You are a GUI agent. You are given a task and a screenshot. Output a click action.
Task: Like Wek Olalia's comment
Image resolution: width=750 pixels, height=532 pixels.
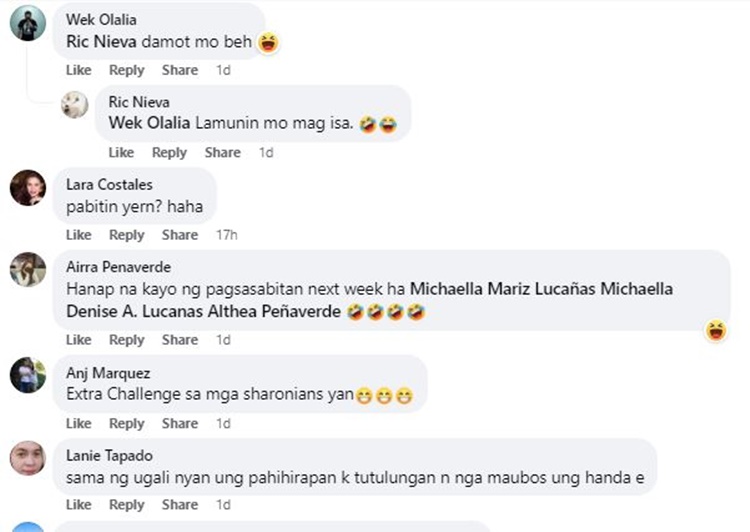point(78,70)
